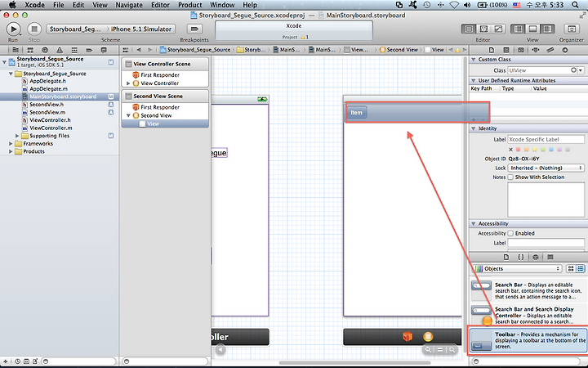Image resolution: width=588 pixels, height=368 pixels.
Task: Open the Project navigator tab
Action: click(16, 50)
